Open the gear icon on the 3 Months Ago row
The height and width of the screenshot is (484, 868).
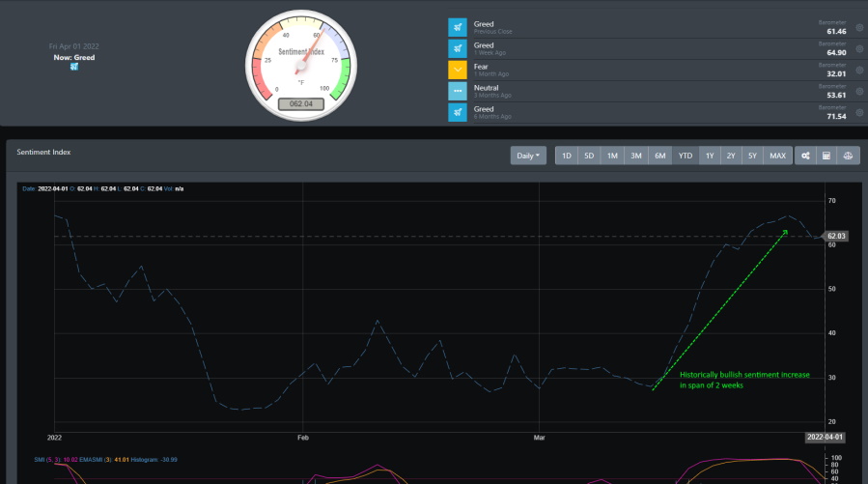(x=859, y=92)
